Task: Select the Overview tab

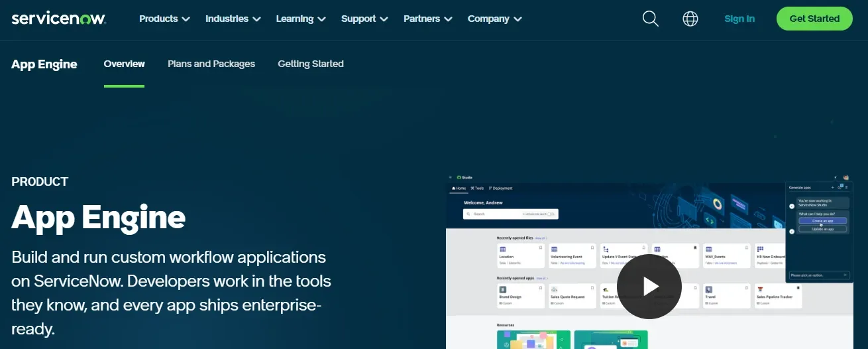Action: click(x=124, y=64)
